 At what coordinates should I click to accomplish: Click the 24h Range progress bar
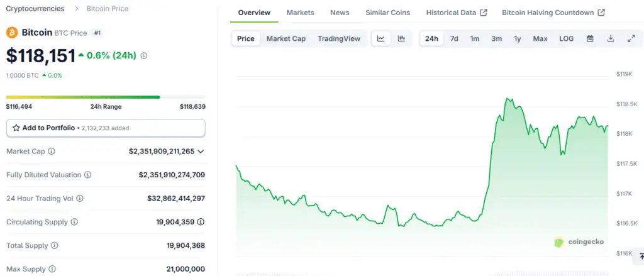click(x=106, y=97)
